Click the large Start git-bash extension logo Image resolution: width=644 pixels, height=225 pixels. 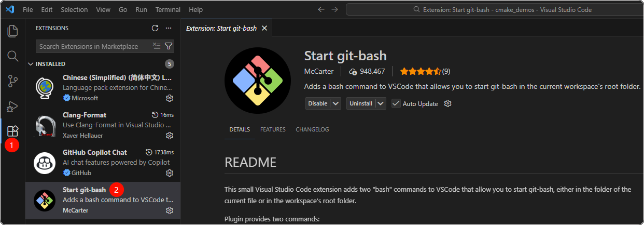258,81
